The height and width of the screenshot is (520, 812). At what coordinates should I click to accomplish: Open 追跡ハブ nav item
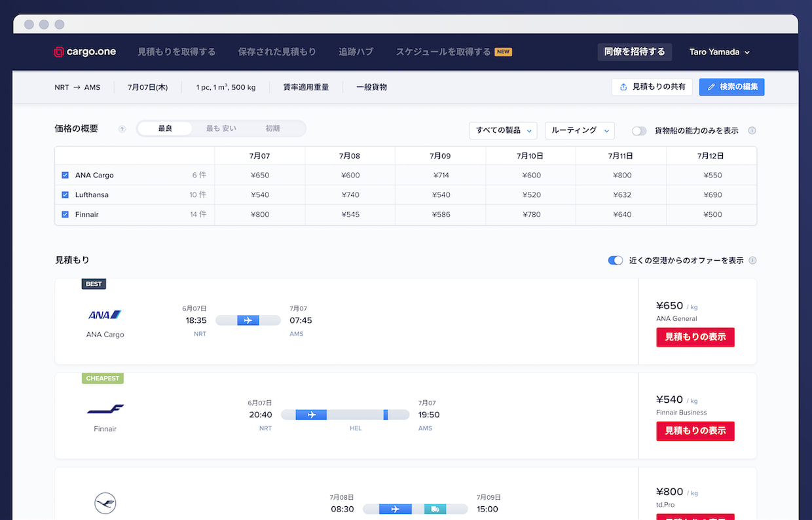(356, 52)
